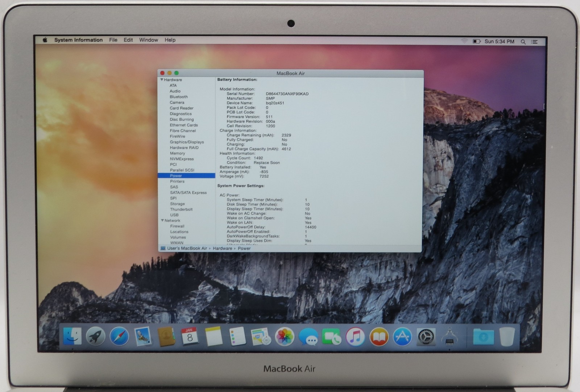Select Disc Burning in the sidebar
580x392 pixels.
(182, 119)
